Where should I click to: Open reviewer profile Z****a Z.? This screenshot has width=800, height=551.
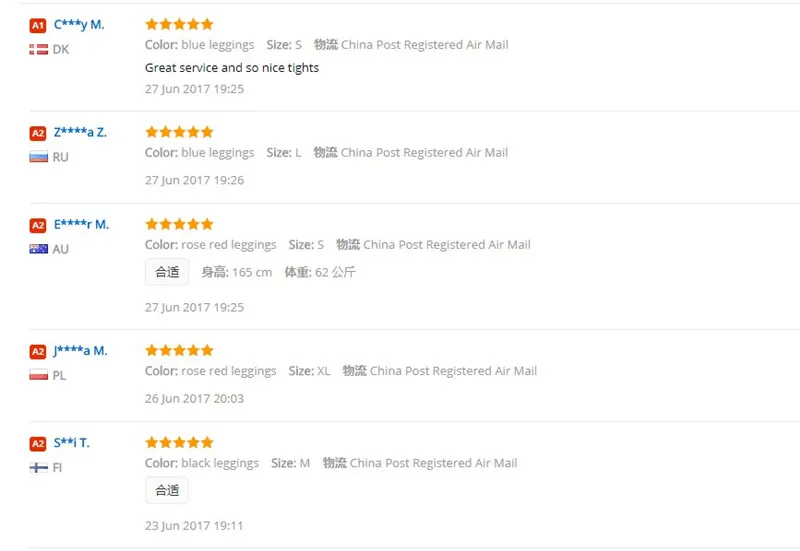pos(80,133)
